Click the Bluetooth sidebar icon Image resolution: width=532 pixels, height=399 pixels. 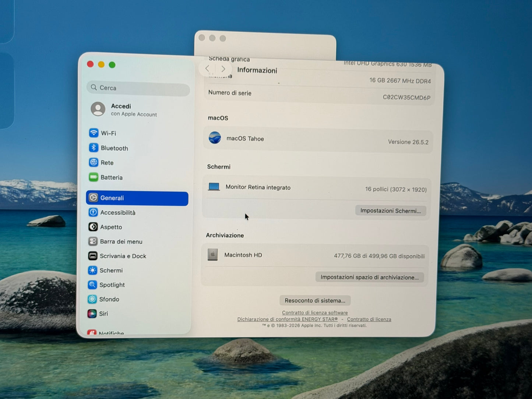[94, 148]
